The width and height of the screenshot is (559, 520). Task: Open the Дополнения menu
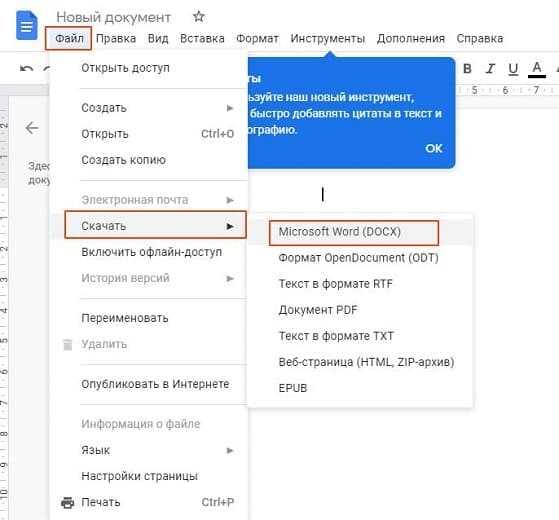[411, 38]
